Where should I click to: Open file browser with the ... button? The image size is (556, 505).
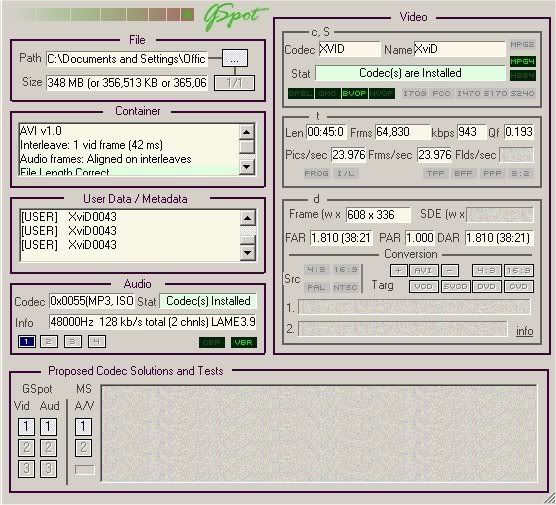(235, 58)
